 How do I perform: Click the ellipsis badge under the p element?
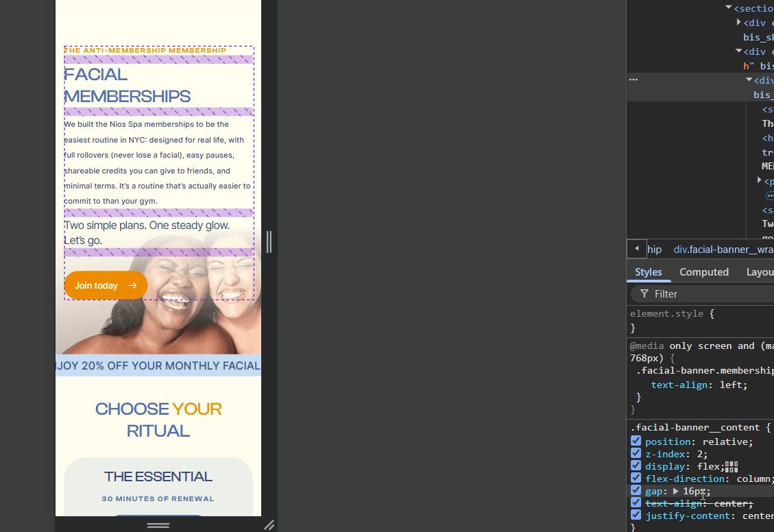[770, 196]
